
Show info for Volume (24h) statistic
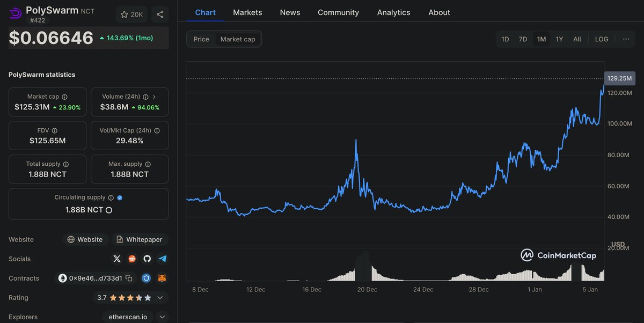point(145,97)
